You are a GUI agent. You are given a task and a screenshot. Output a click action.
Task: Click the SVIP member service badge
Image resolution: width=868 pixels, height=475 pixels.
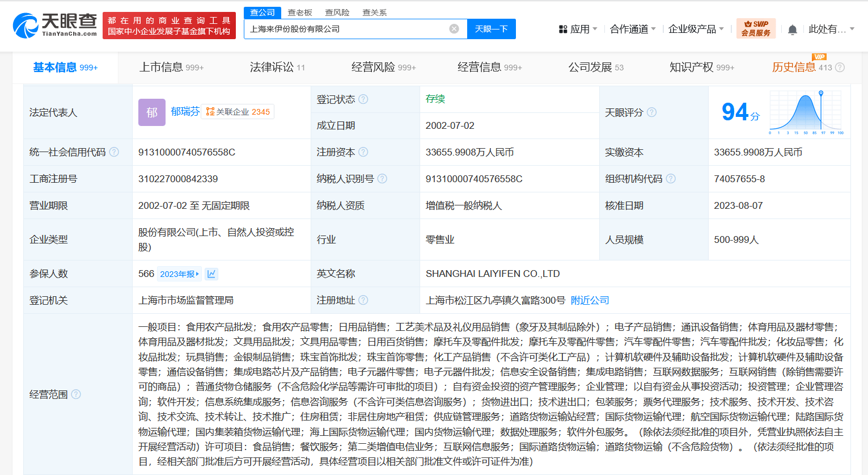click(x=756, y=28)
